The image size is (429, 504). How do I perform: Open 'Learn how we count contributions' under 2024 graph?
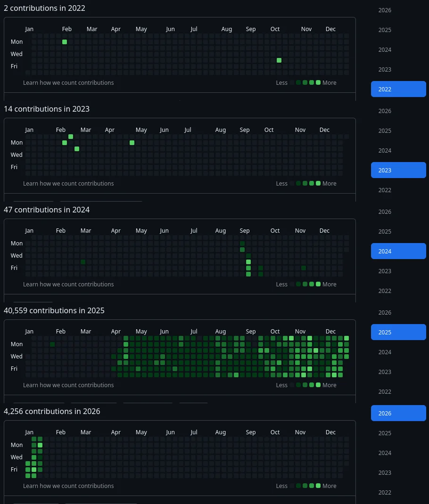68,284
